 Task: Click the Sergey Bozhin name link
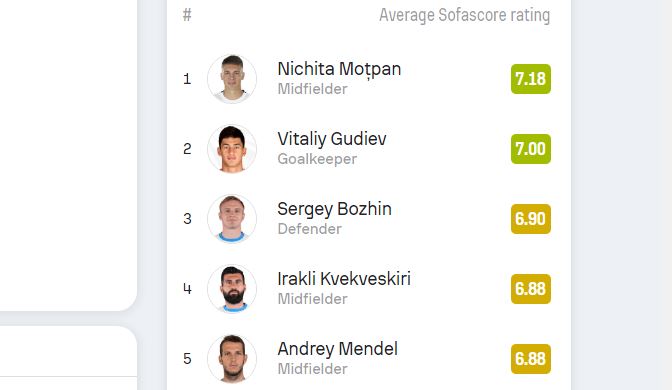coord(334,209)
